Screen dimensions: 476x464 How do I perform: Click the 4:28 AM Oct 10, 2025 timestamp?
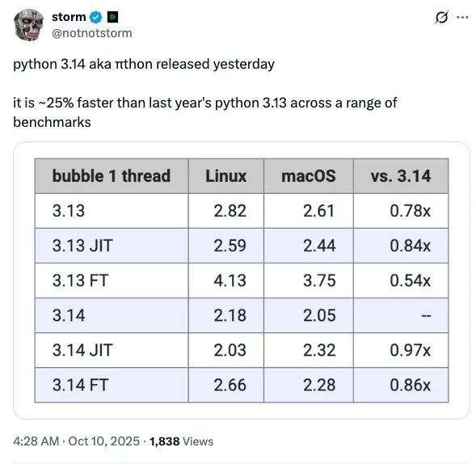tap(76, 441)
